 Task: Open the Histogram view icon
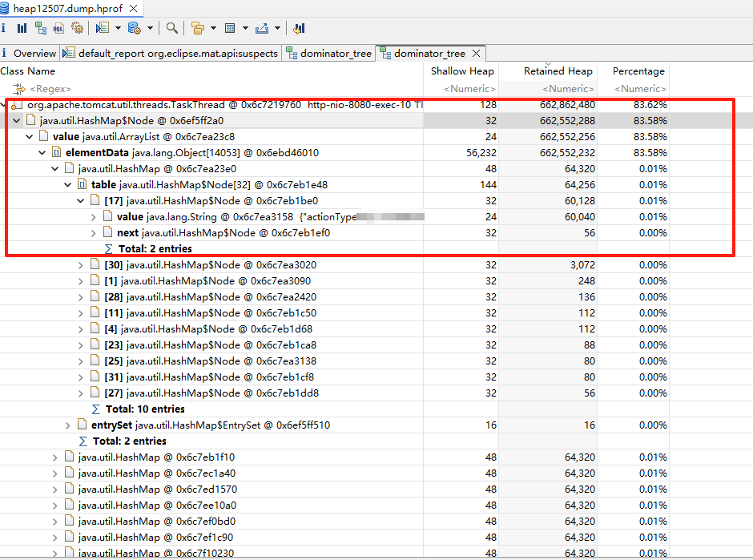[22, 28]
